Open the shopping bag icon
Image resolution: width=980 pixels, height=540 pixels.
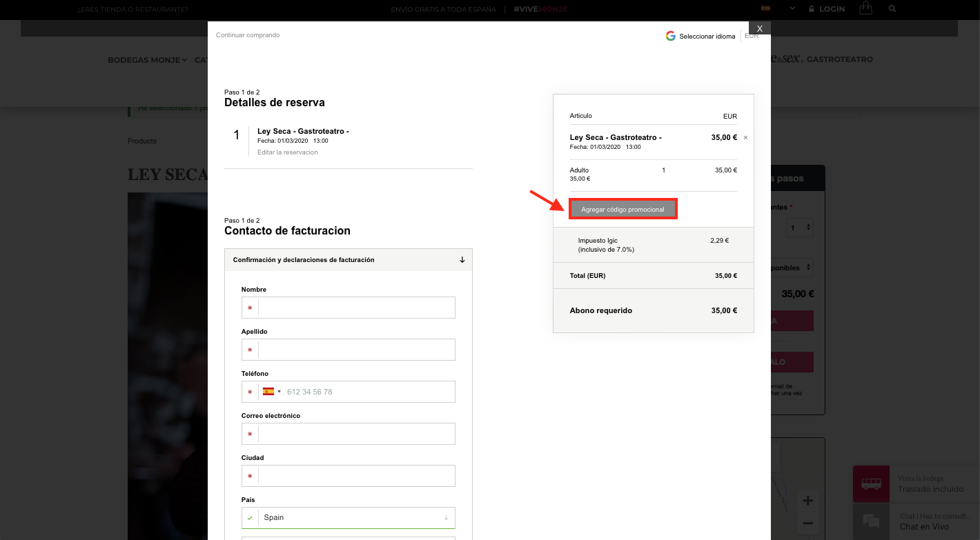[x=865, y=8]
